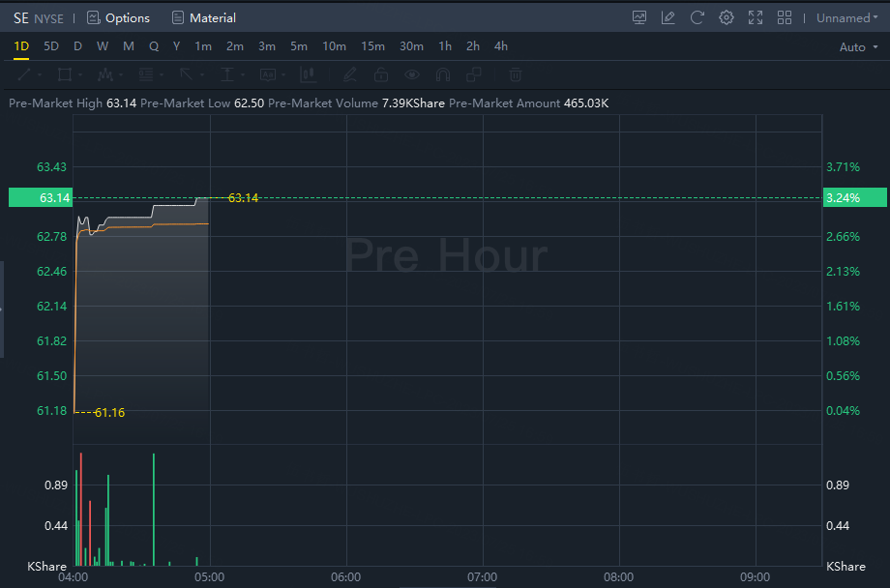Select the wave pattern drawing tool
The width and height of the screenshot is (890, 588).
(x=105, y=74)
